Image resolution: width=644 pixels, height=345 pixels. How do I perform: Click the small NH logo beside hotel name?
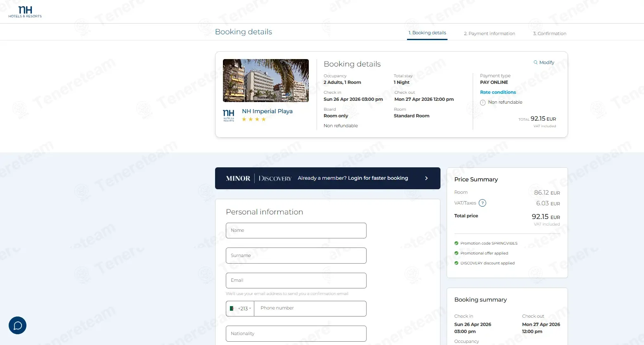point(229,116)
